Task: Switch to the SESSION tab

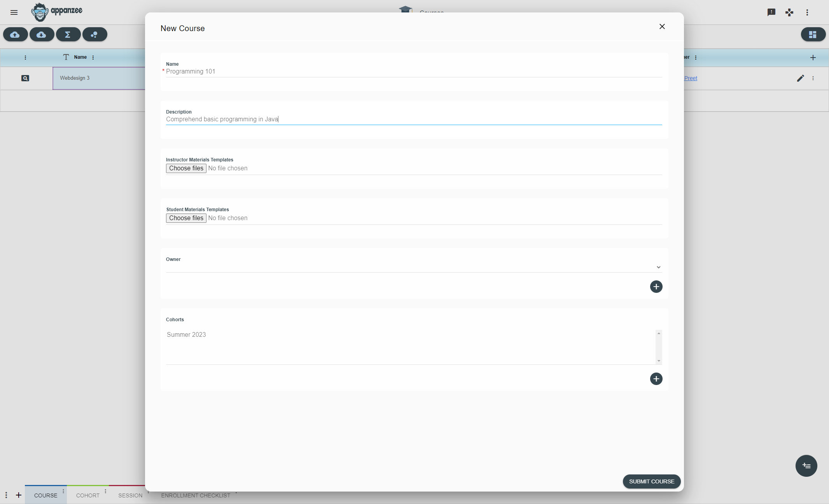Action: coord(130,495)
